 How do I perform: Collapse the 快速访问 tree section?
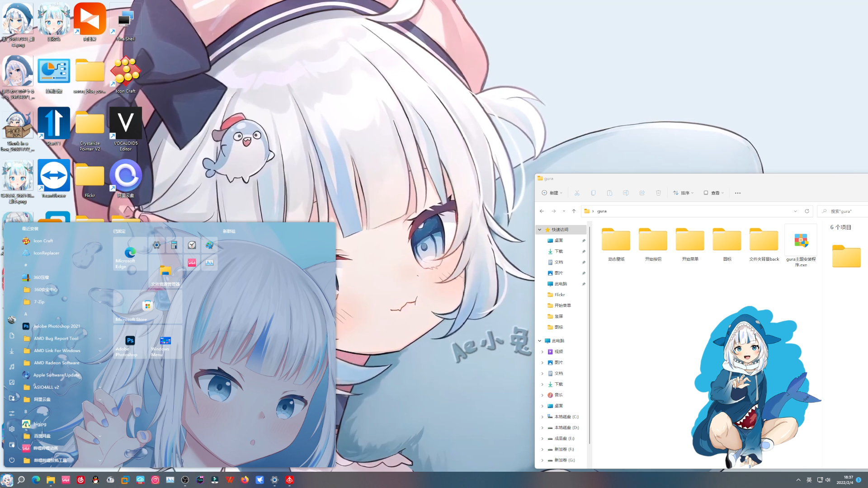(539, 230)
